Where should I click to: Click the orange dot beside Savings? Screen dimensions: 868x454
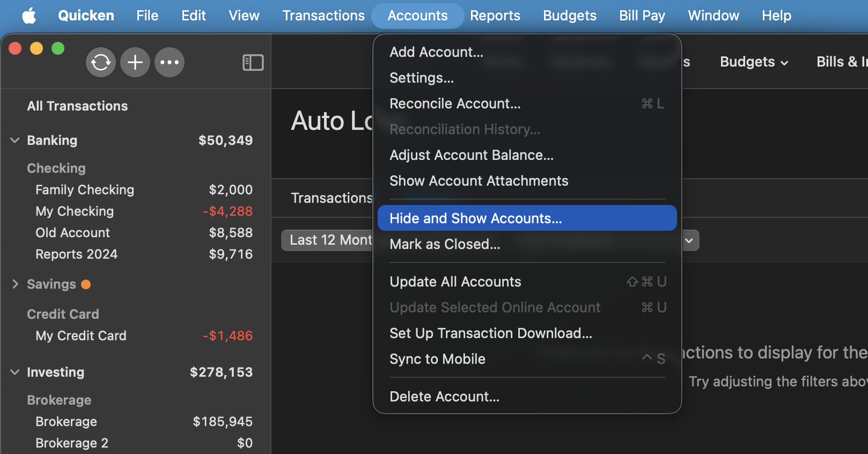click(x=86, y=284)
